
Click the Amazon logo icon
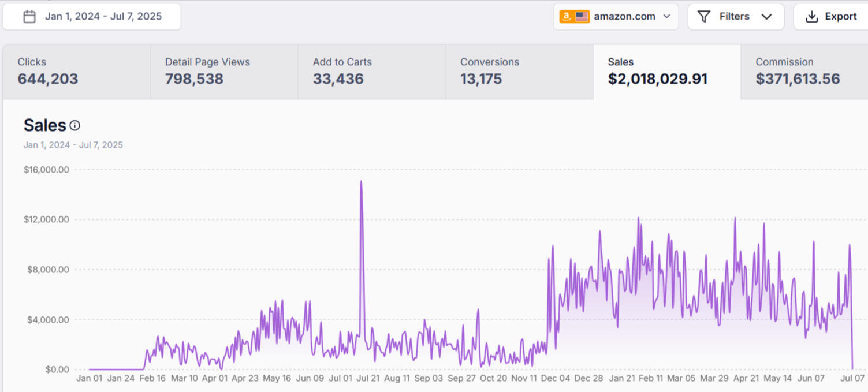click(x=567, y=17)
